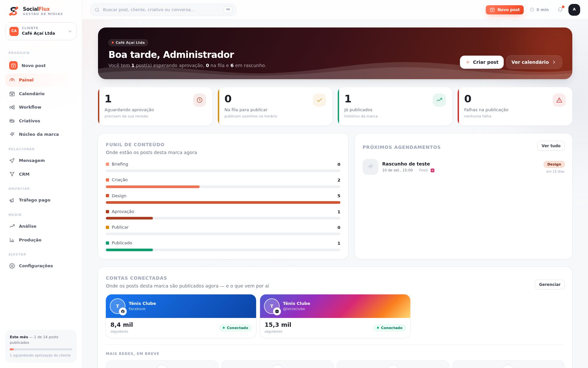Click the Gerenciar button
The width and height of the screenshot is (588, 368).
coord(549,285)
